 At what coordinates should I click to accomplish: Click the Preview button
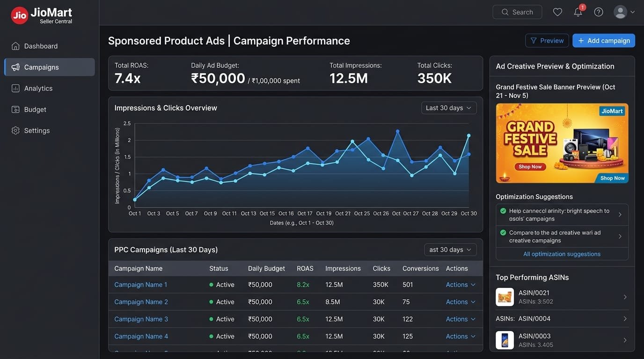(547, 41)
